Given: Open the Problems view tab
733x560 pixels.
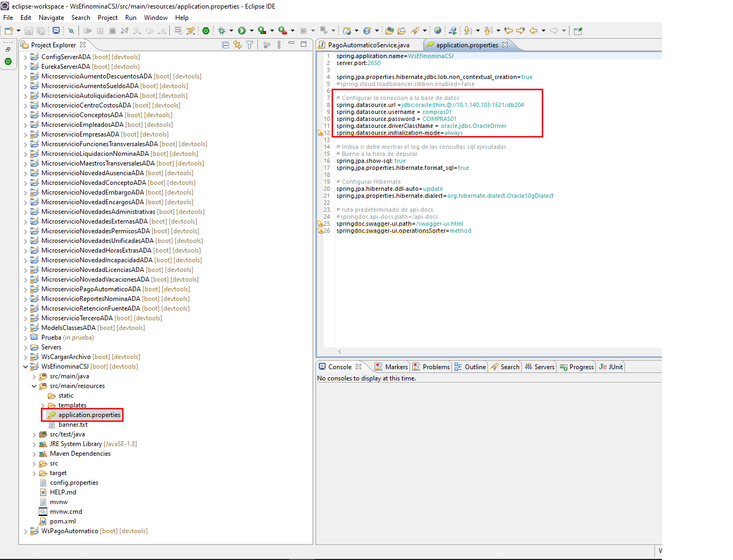Looking at the screenshot, I should [436, 367].
